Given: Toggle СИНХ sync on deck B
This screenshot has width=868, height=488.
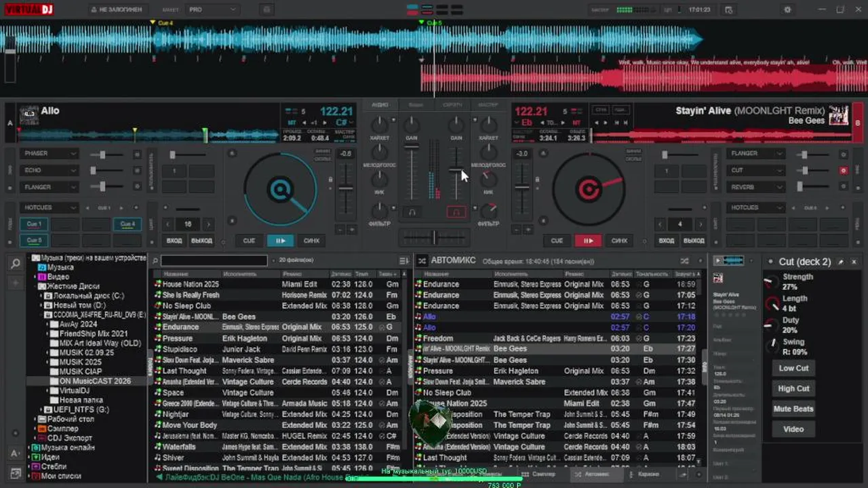Looking at the screenshot, I should click(619, 240).
